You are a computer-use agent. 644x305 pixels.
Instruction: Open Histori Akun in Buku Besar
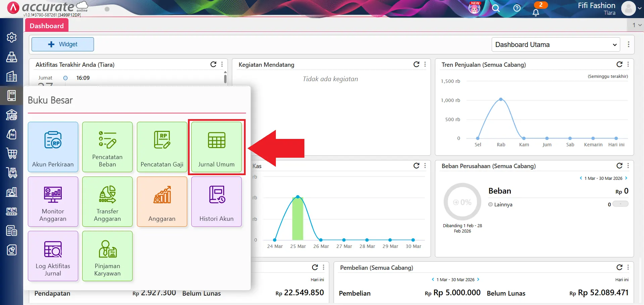click(216, 202)
